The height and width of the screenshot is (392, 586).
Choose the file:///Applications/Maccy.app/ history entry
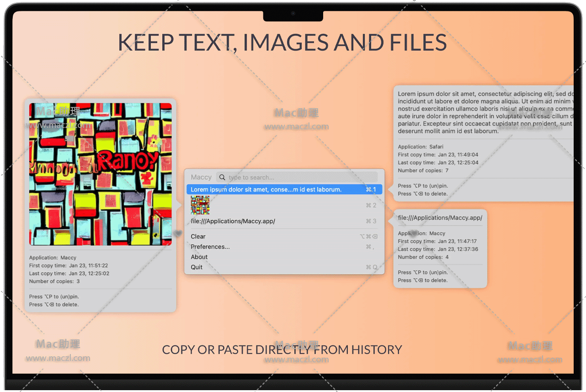233,221
